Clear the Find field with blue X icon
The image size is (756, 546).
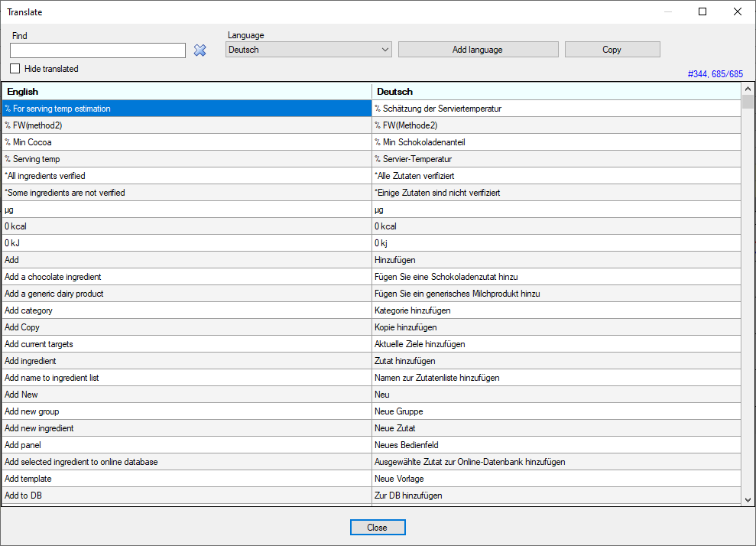200,50
